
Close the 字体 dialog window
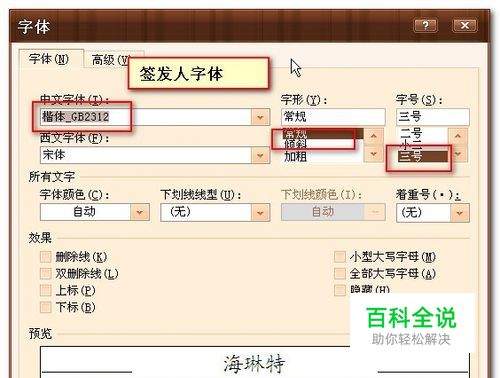tap(465, 25)
